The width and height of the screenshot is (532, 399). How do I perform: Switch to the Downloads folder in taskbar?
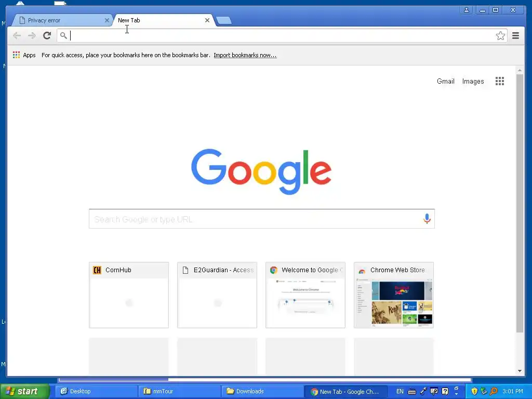coord(262,391)
